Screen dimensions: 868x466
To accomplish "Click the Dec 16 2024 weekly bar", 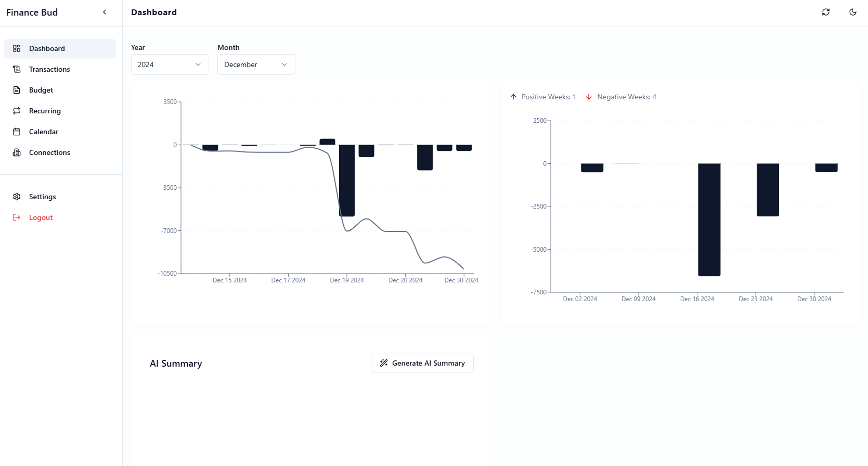I will 709,219.
